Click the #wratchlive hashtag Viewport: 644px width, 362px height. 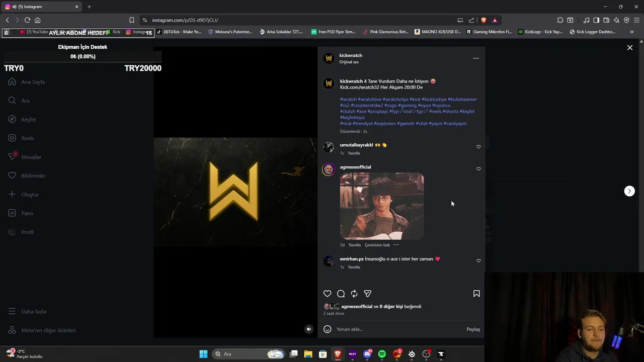[x=369, y=100]
